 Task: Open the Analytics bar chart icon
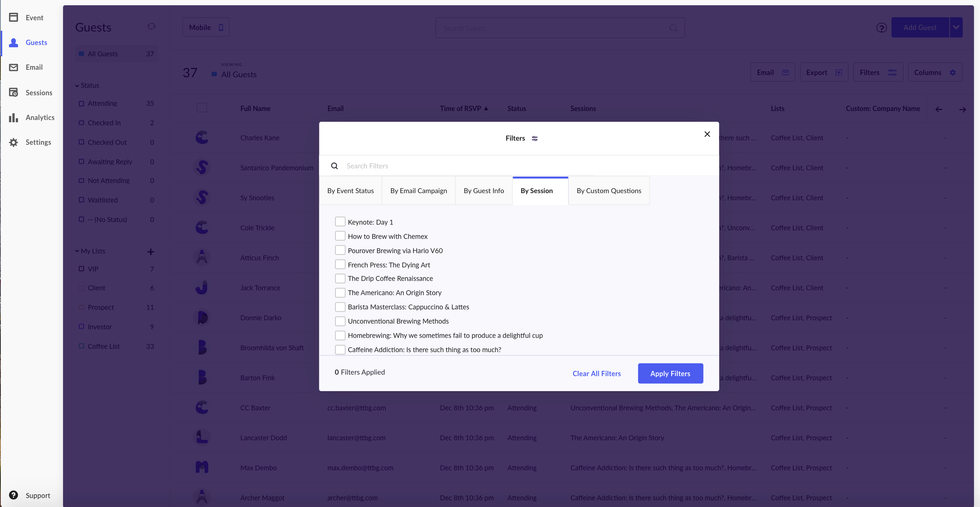click(13, 117)
